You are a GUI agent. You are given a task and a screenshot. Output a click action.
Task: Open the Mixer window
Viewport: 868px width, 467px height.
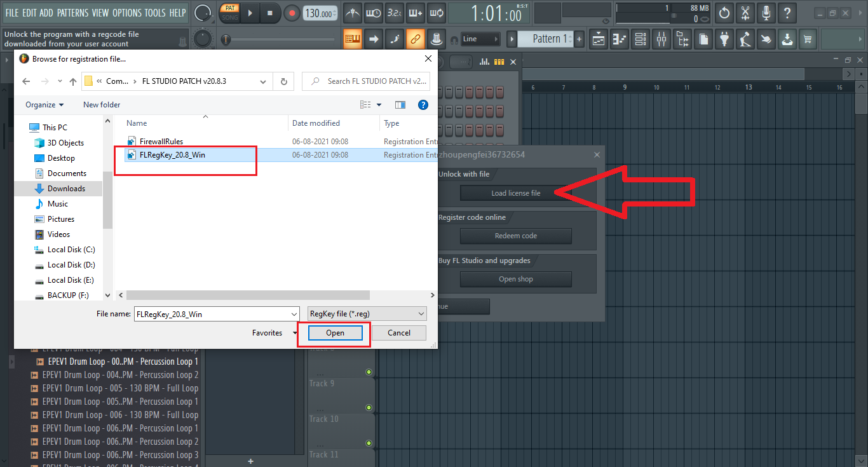click(x=661, y=39)
